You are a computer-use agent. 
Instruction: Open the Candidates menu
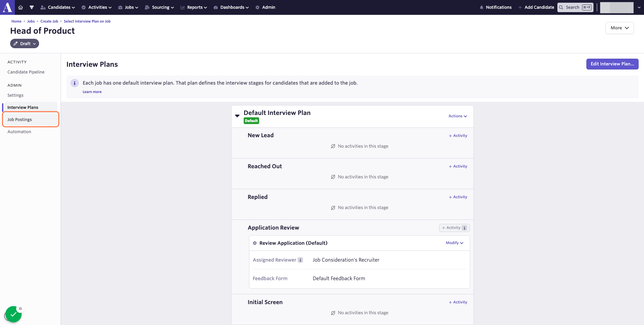pos(58,7)
